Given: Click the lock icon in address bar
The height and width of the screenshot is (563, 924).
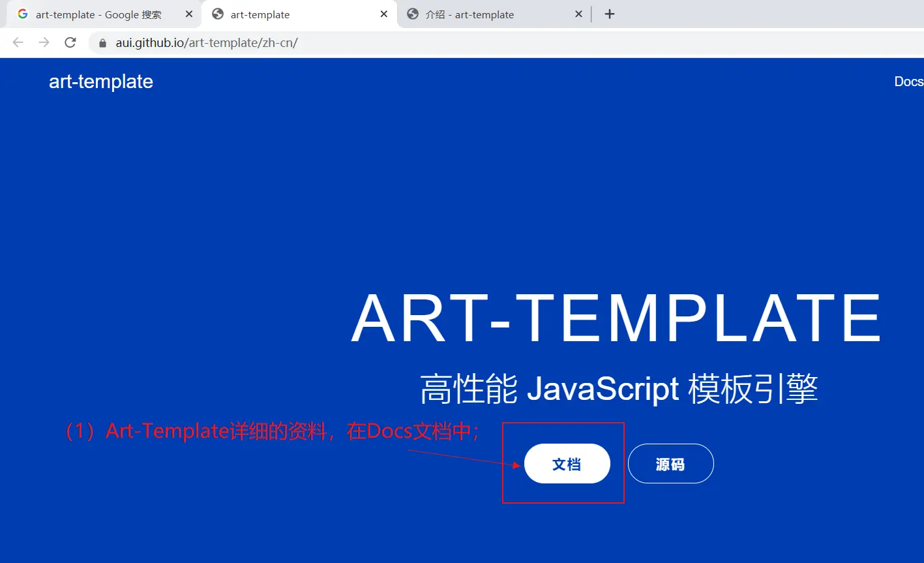Looking at the screenshot, I should pyautogui.click(x=102, y=44).
